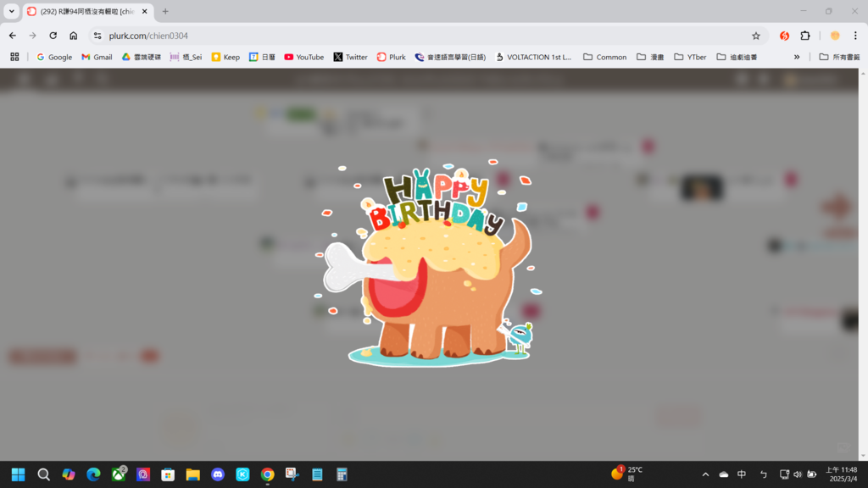Open the weather widget showing 25°C
868x488 pixels.
pyautogui.click(x=627, y=474)
